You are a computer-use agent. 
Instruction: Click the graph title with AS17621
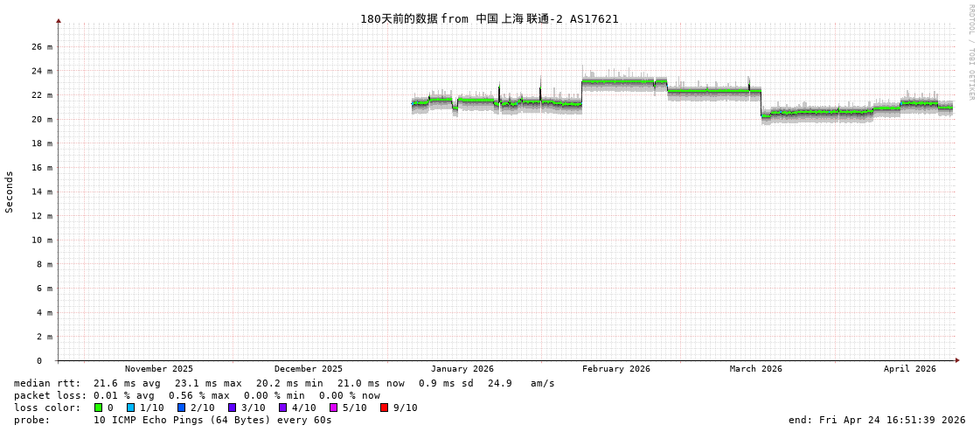pyautogui.click(x=489, y=18)
